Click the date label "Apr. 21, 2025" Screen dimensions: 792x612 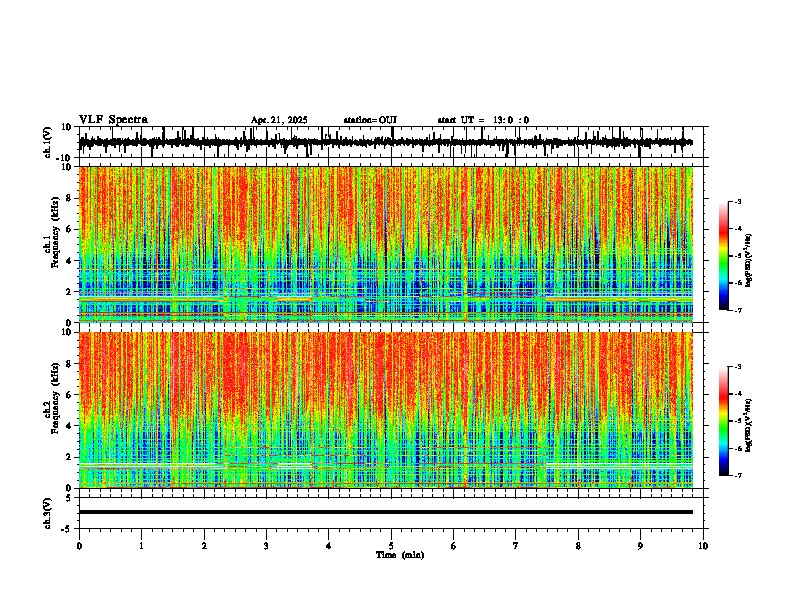(x=279, y=120)
